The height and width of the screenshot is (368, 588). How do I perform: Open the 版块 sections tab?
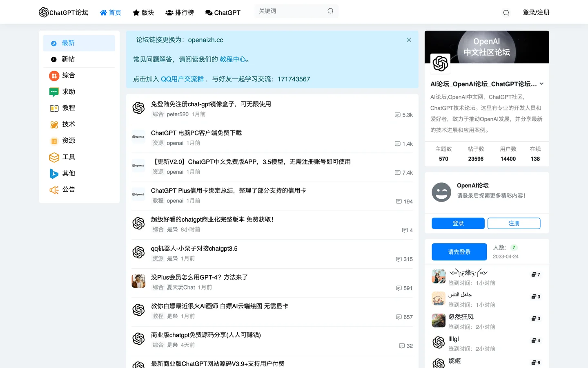click(x=143, y=13)
